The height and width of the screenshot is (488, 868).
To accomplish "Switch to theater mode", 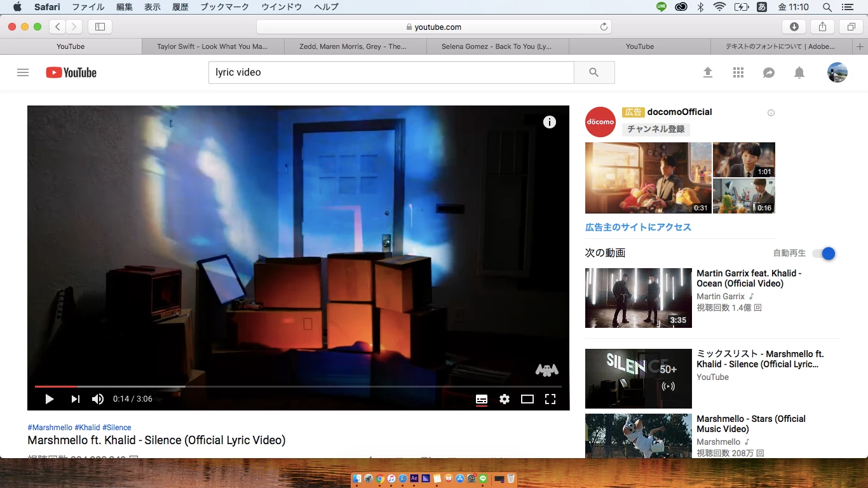I will [x=527, y=399].
